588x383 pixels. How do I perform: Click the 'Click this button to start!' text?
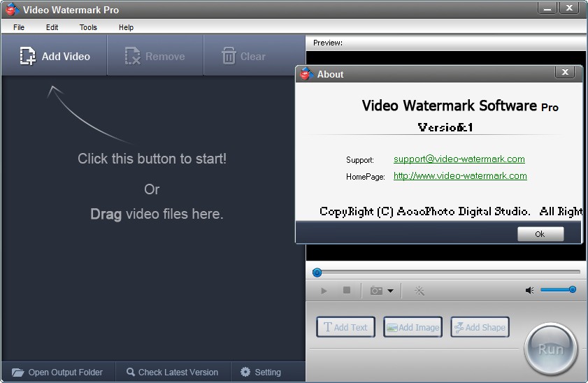[x=152, y=159]
